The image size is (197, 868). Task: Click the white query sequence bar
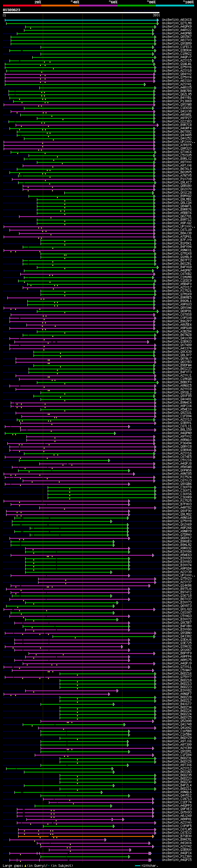pyautogui.click(x=81, y=13)
